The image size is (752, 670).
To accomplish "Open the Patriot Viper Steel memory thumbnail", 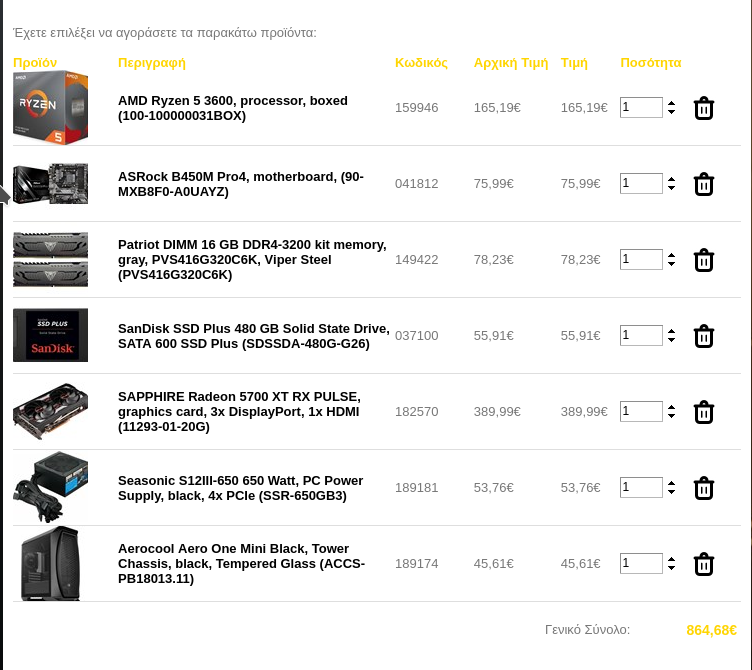I will (50, 259).
